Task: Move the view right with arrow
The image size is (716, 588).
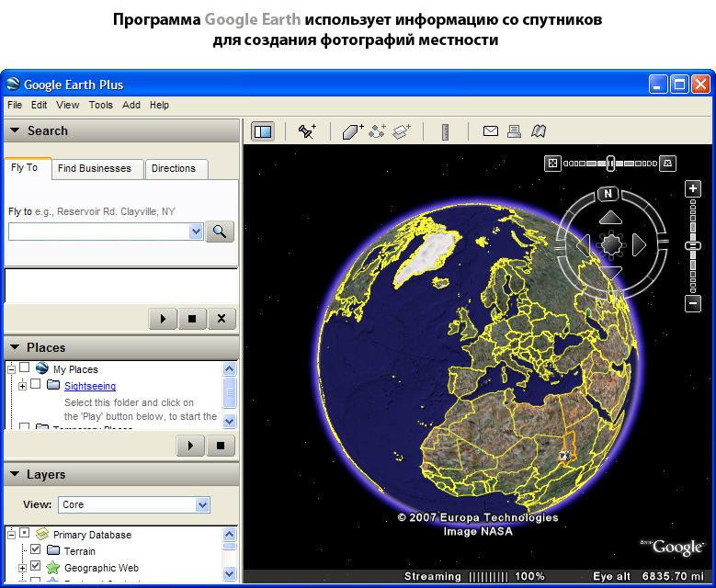Action: tap(640, 245)
